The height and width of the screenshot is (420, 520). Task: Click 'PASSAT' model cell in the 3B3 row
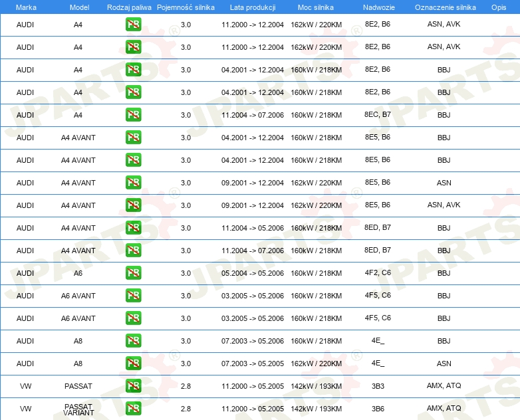point(78,386)
